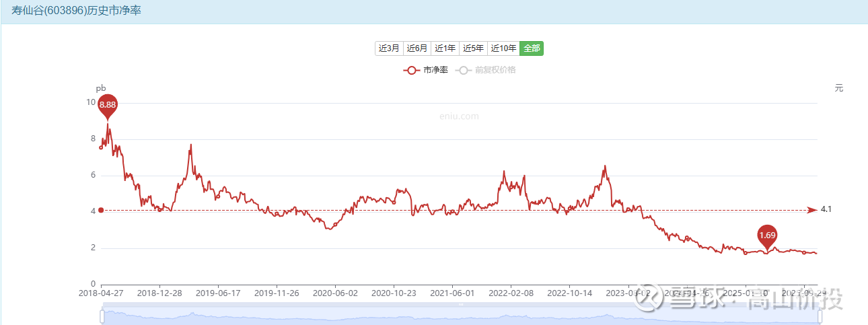The height and width of the screenshot is (325, 868).
Task: Click the red start dot of average line
Action: tap(101, 210)
